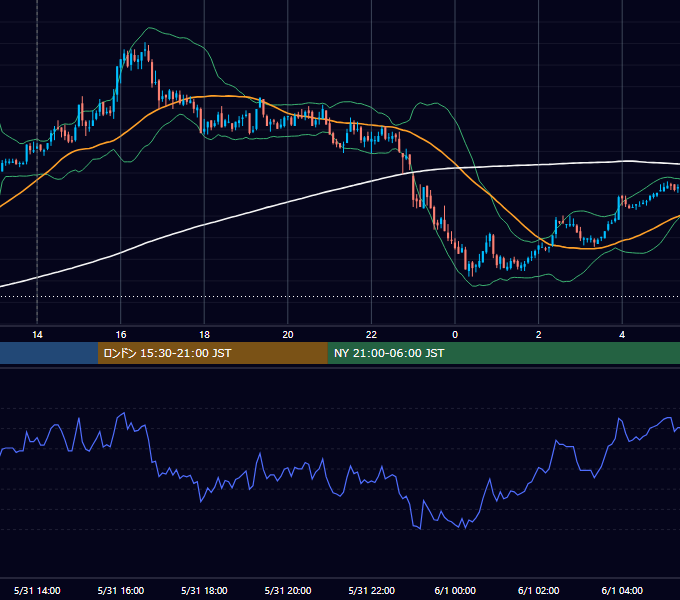Click the 6/1 04:00 label on the lower time axis

click(622, 590)
